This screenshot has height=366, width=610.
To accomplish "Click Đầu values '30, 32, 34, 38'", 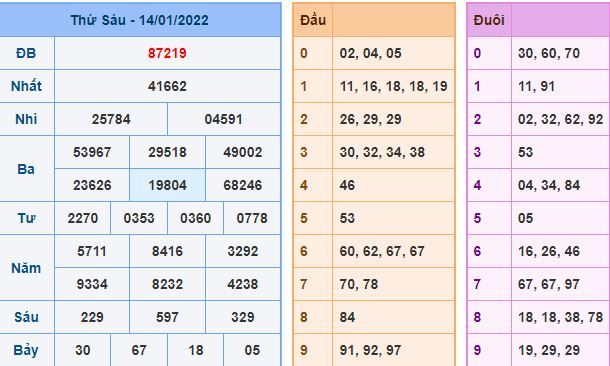I will coord(382,152).
